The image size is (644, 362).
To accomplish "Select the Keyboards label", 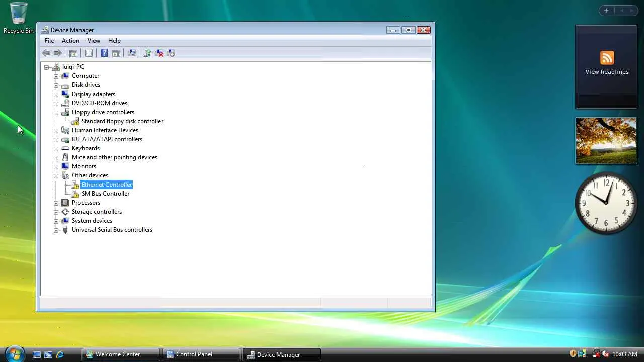I will click(x=86, y=148).
